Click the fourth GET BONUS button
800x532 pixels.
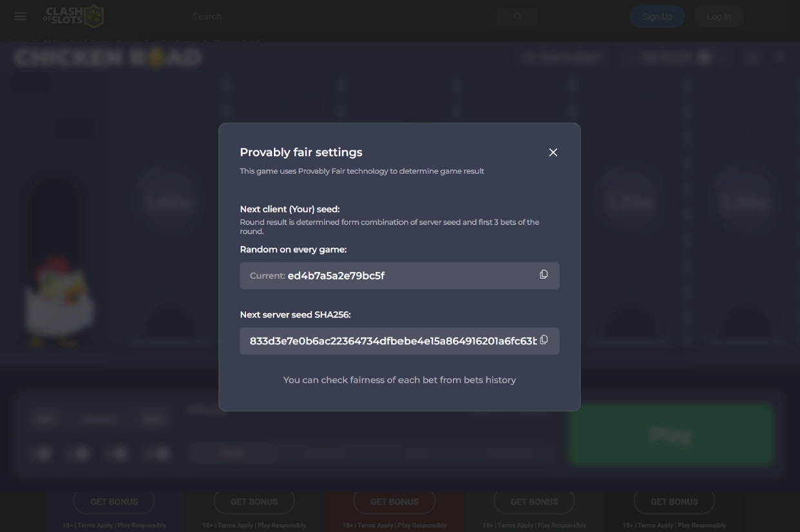click(534, 502)
